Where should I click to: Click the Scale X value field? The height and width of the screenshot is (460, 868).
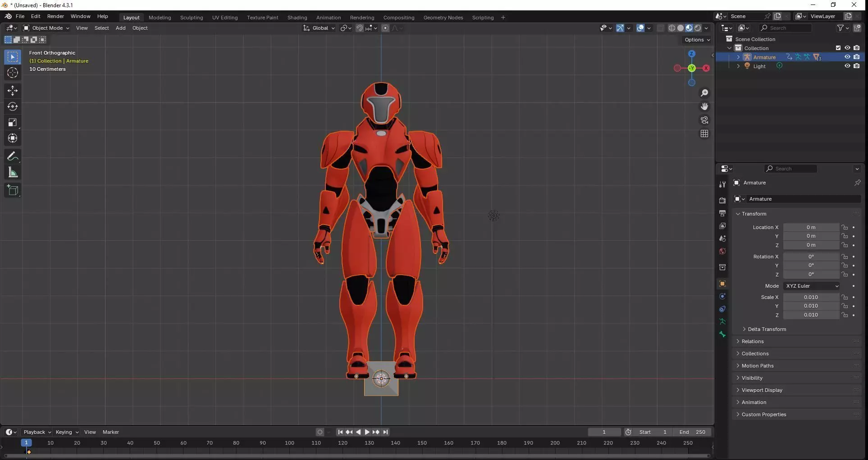click(811, 297)
